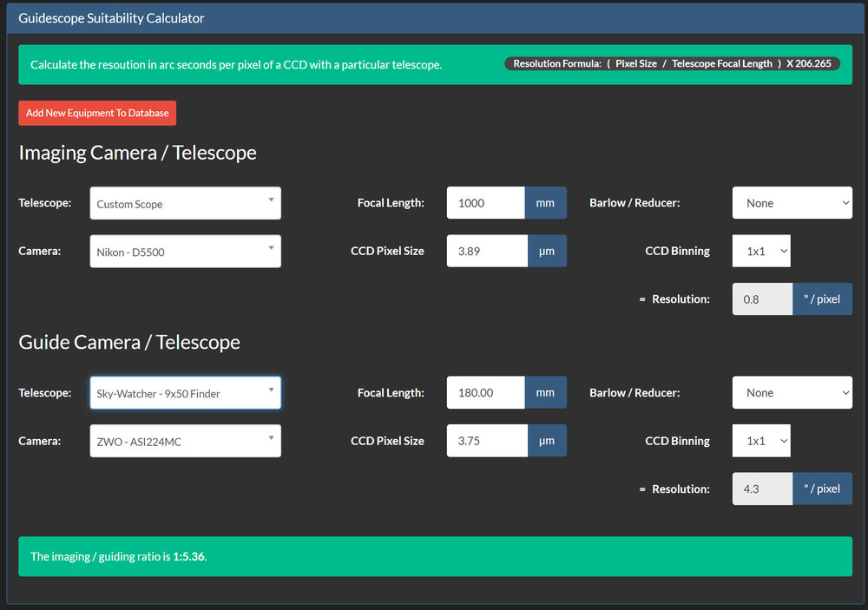Open the imaging CCD Binning 1x1 selector
868x610 pixels.
coord(761,251)
